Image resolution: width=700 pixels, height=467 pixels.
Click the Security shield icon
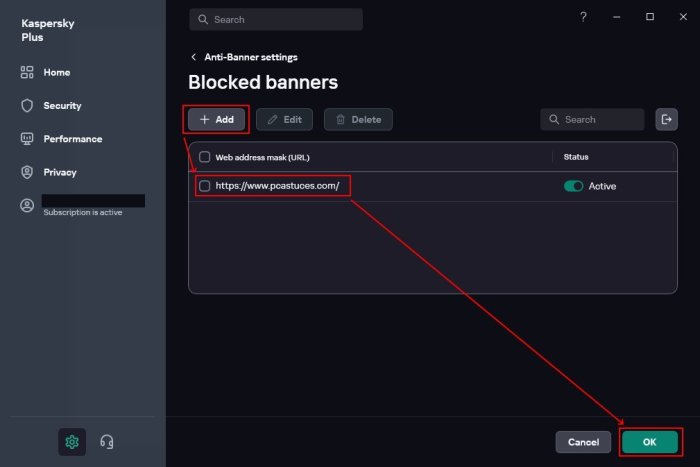(x=27, y=105)
